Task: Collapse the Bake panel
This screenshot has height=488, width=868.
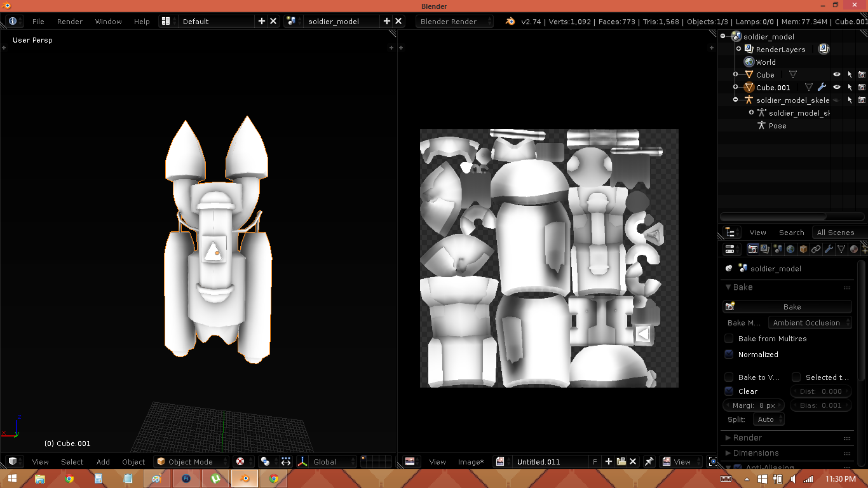Action: pos(738,287)
